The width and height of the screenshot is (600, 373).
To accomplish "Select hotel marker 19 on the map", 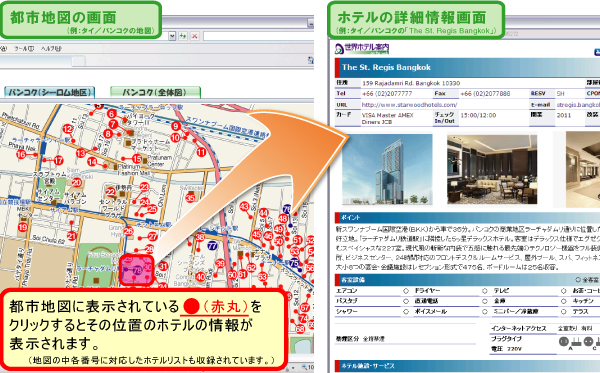I will click(x=23, y=227).
